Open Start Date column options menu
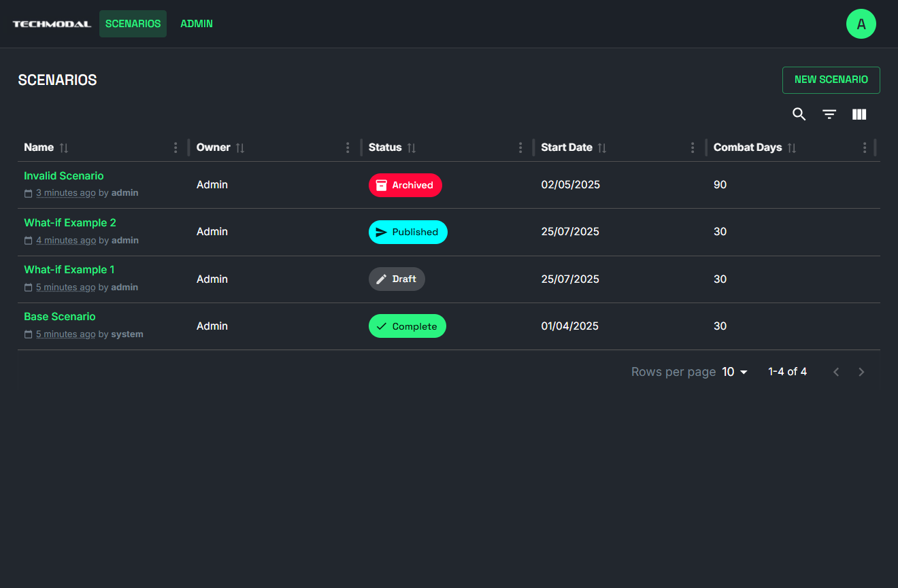Image resolution: width=898 pixels, height=588 pixels. click(693, 148)
